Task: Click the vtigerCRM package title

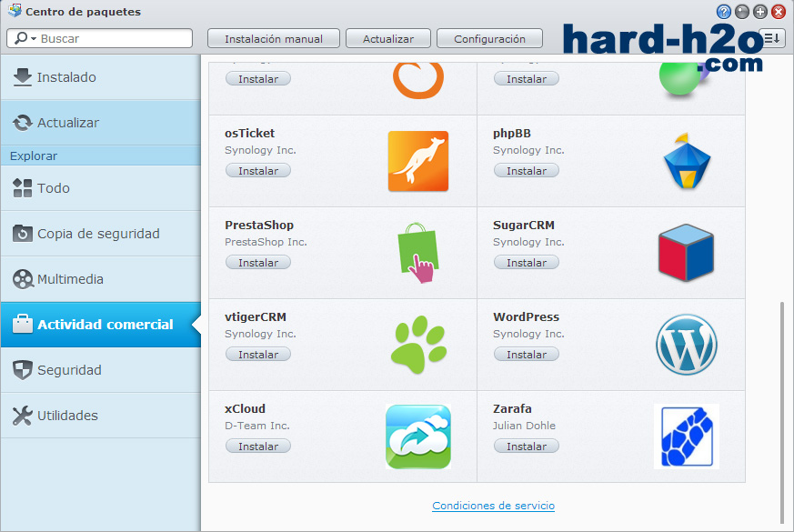Action: click(x=256, y=316)
